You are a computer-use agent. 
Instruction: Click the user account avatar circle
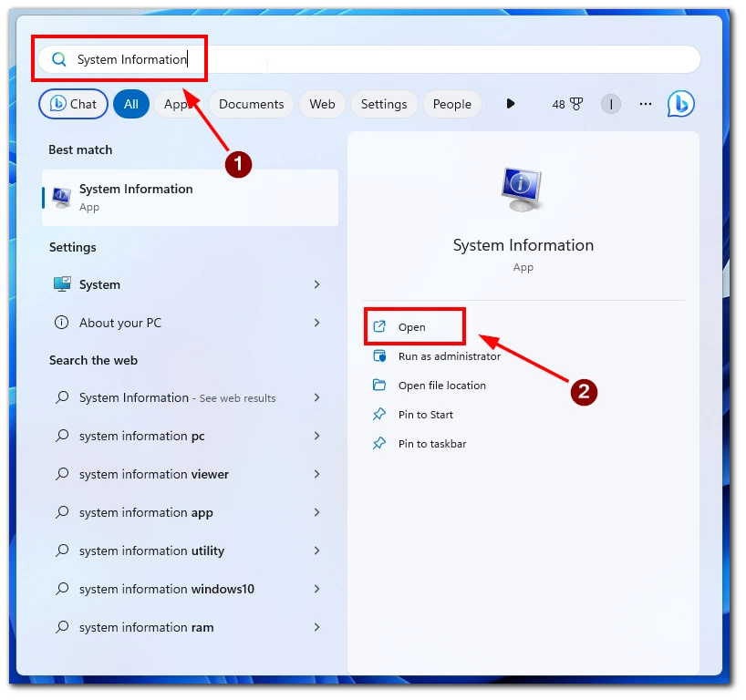(611, 104)
